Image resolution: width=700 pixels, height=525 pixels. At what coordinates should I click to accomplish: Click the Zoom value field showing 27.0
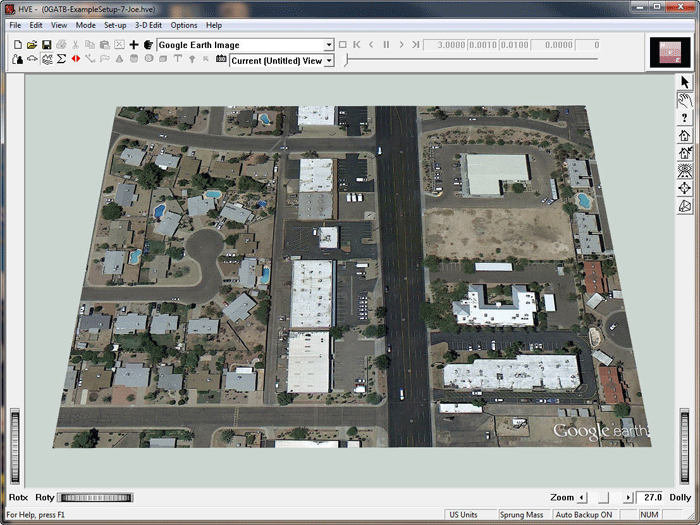click(x=652, y=497)
